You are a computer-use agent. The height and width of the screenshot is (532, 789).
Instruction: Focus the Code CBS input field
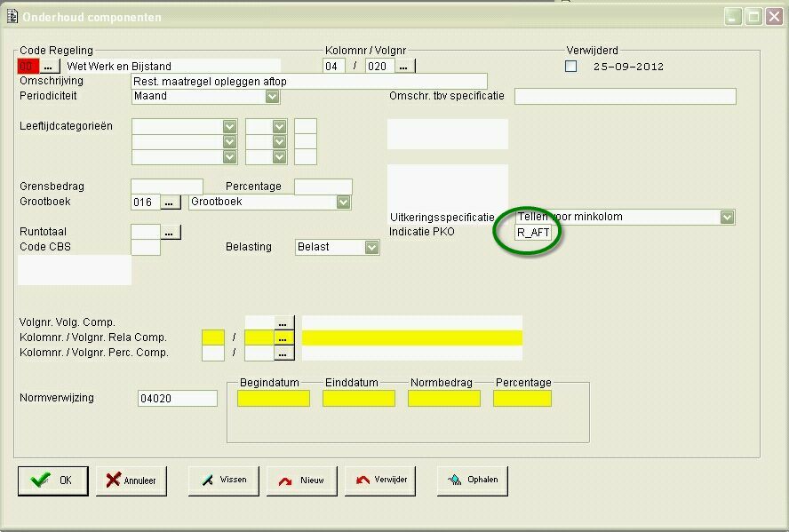coord(146,248)
